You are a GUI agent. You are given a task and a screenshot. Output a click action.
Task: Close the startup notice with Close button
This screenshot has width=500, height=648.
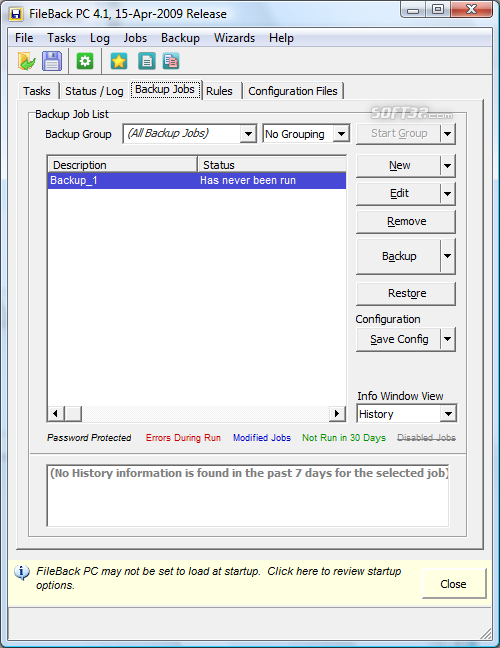tap(454, 584)
